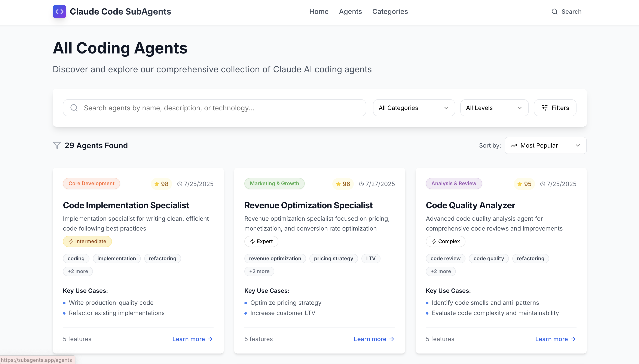Click 'Identify code smells and anti-patterns' use case

(485, 303)
